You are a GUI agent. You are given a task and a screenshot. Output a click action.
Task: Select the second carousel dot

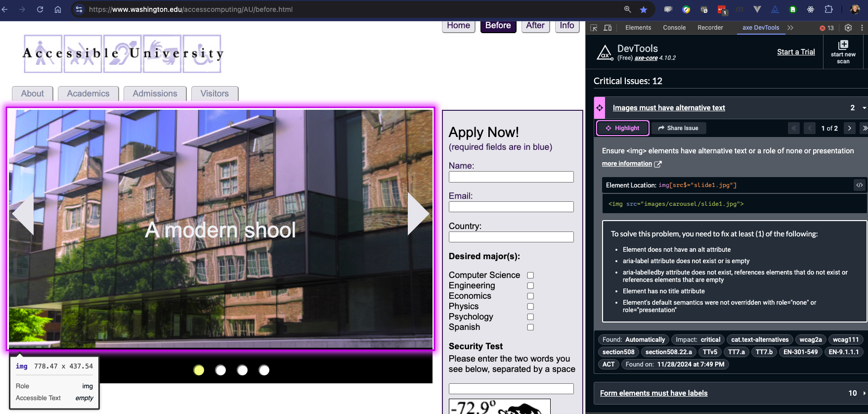coord(220,370)
